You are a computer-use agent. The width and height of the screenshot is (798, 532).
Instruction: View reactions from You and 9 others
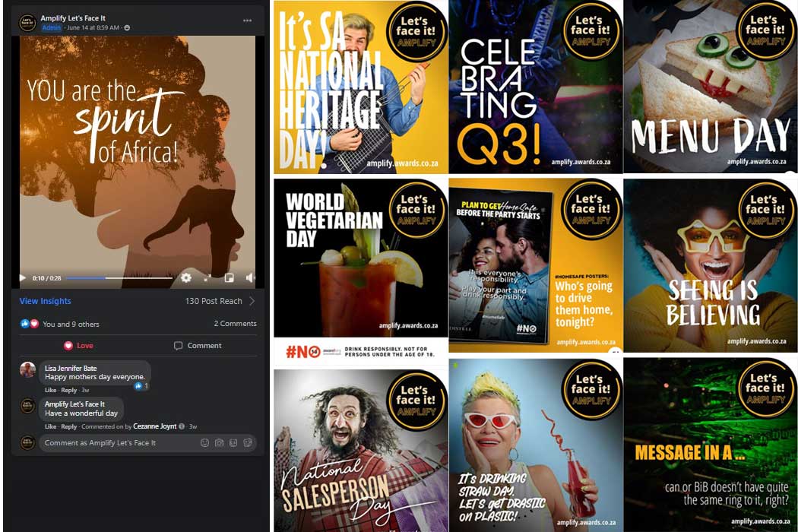(70, 325)
